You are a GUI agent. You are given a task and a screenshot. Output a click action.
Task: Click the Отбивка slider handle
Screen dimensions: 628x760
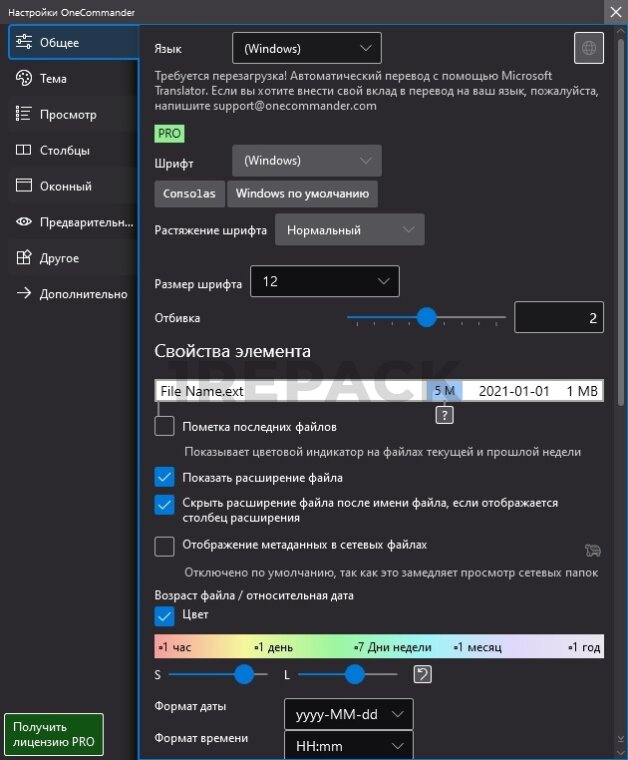click(427, 318)
